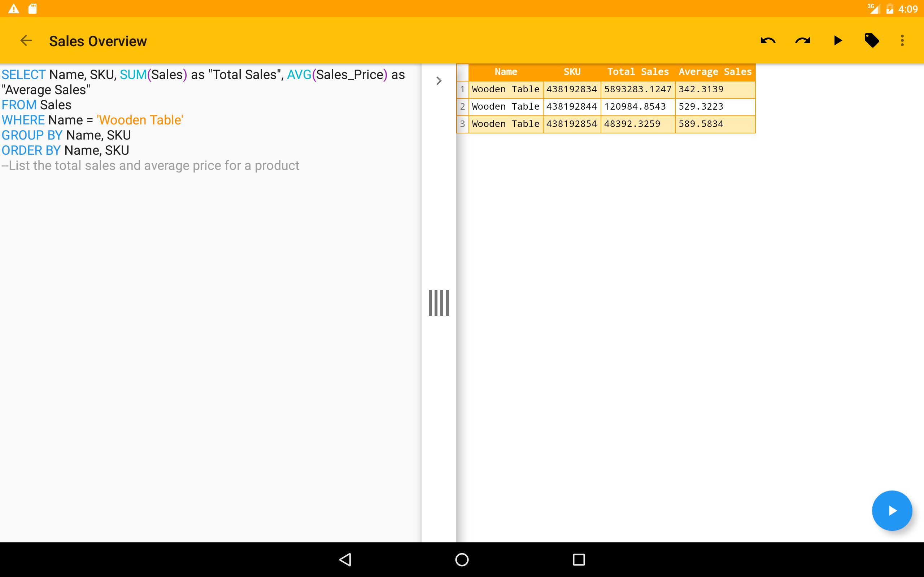The width and height of the screenshot is (924, 577).
Task: Collapse the panel using the chevron arrow
Action: (439, 81)
